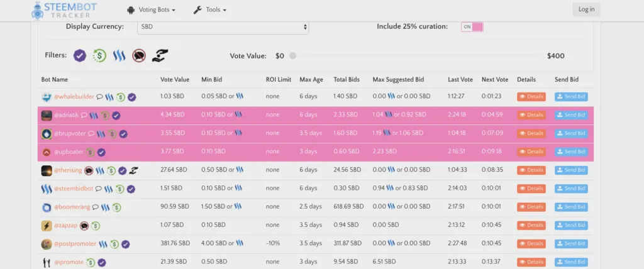Open the Display Currency dropdown
Image resolution: width=644 pixels, height=269 pixels.
223,26
